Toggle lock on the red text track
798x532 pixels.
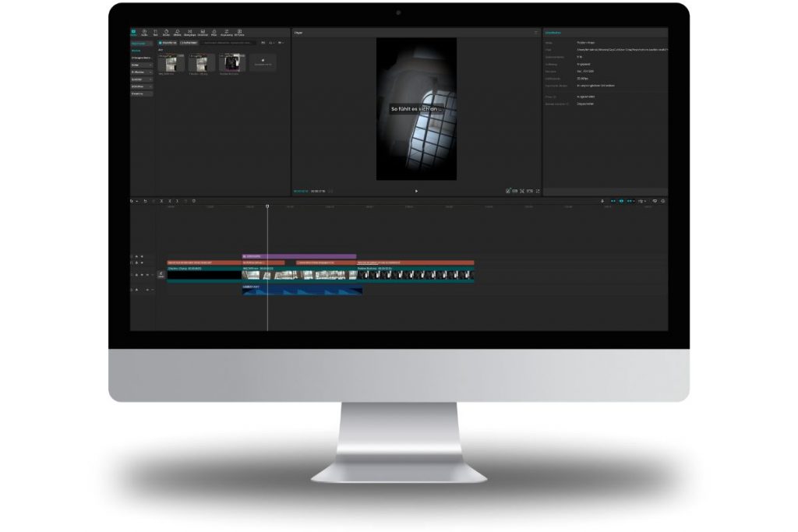[x=136, y=263]
